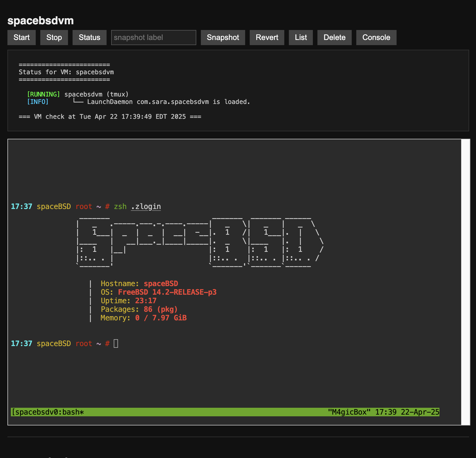Click 'spacebsdvm (tmux)' status text
This screenshot has height=458, width=476.
tap(97, 94)
